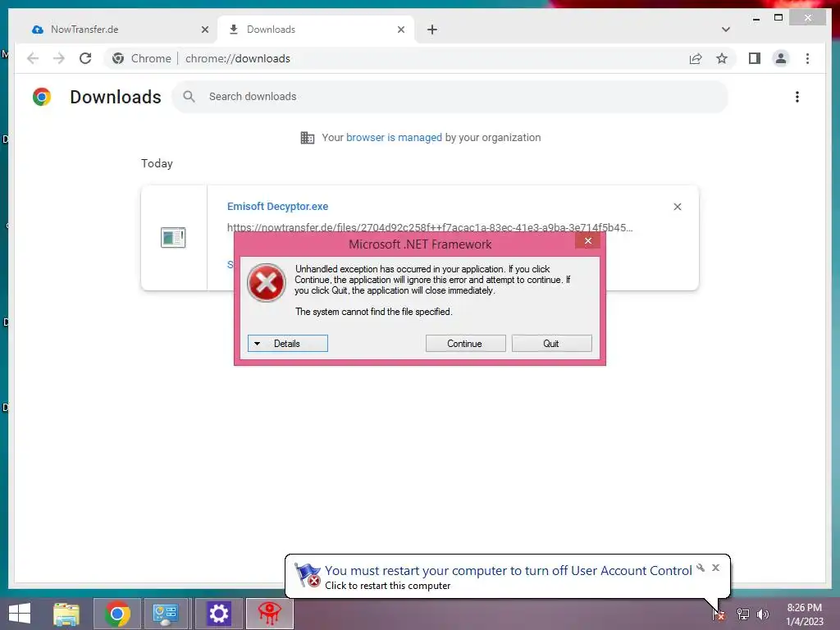
Task: Toggle the Chrome side panel
Action: click(755, 58)
